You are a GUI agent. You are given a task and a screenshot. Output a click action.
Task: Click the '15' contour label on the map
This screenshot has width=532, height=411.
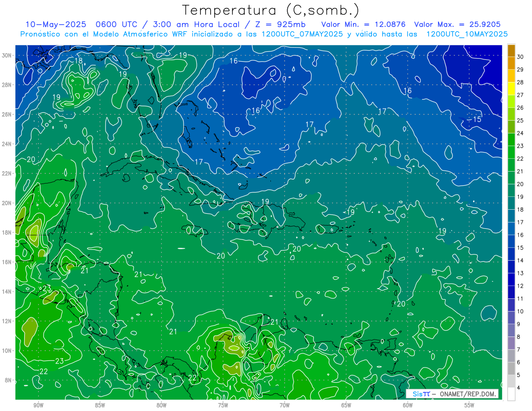477,119
